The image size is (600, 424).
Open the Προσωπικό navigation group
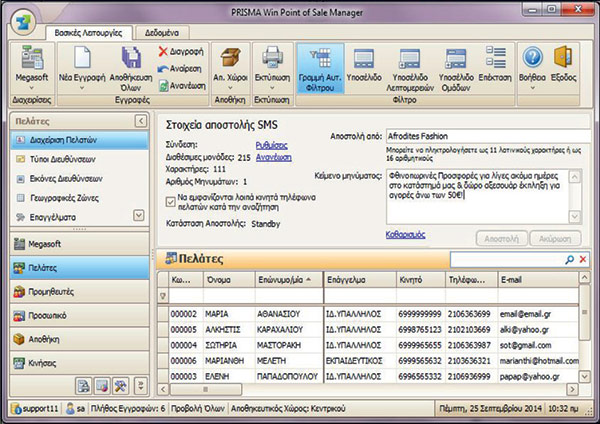[x=80, y=316]
